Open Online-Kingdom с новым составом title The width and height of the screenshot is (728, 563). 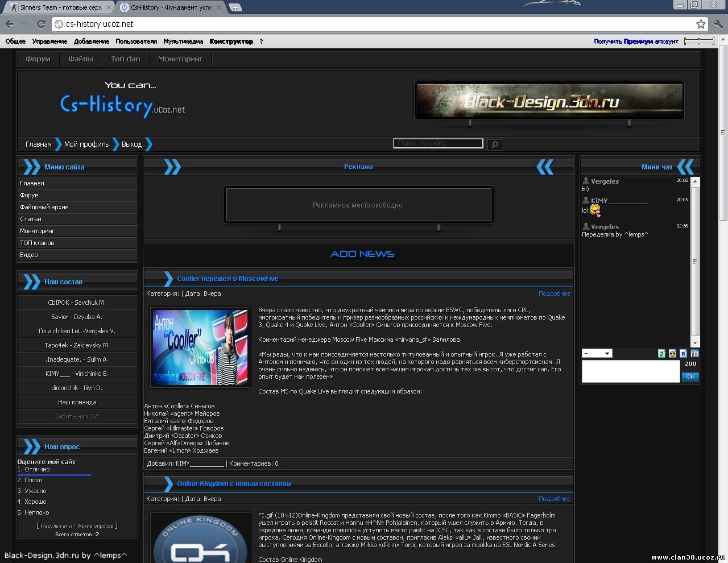pyautogui.click(x=234, y=484)
